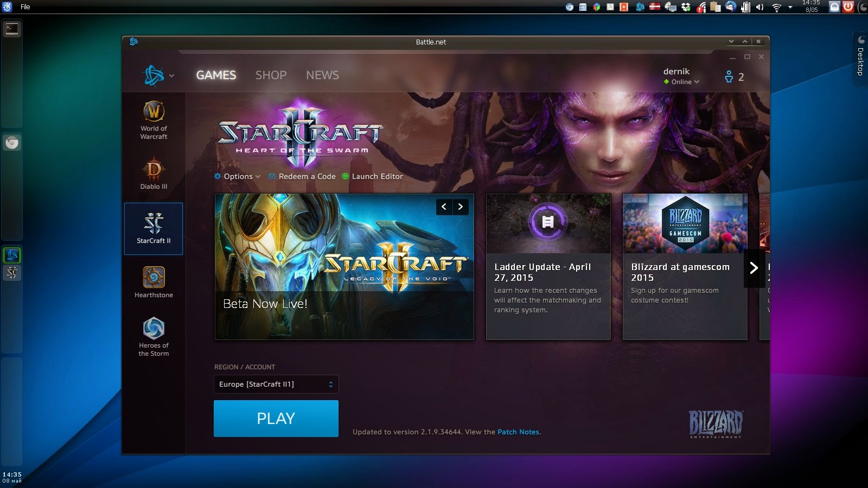The image size is (868, 488).
Task: Expand the Online status dropdown
Action: (x=681, y=82)
